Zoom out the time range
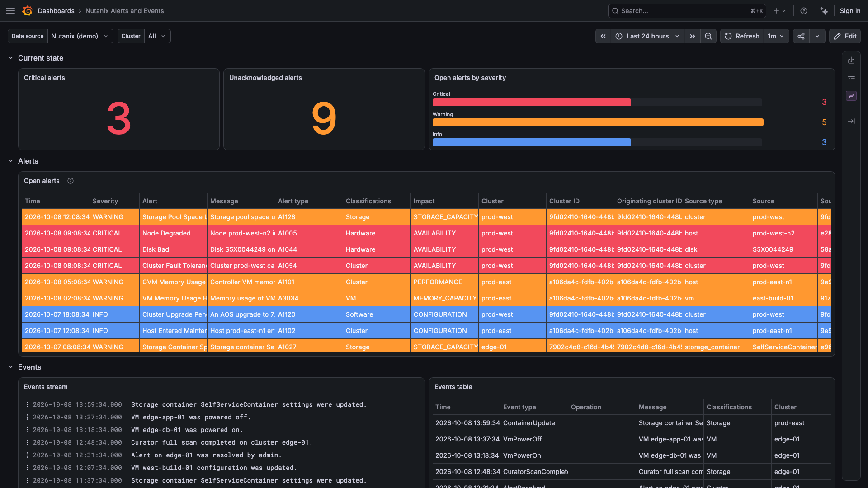This screenshot has height=488, width=868. click(708, 36)
